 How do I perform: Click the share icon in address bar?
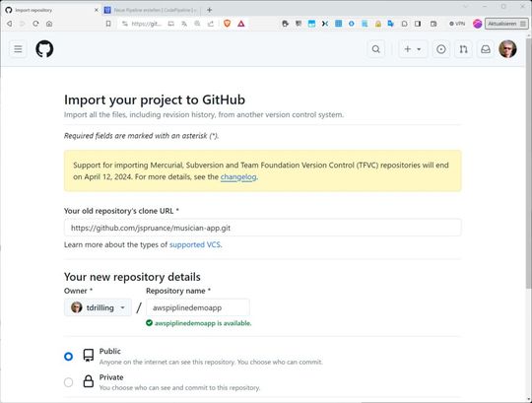click(211, 24)
